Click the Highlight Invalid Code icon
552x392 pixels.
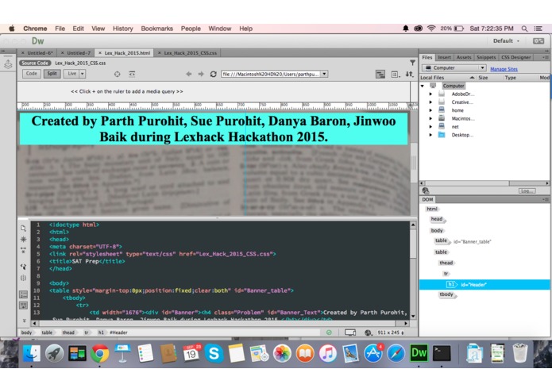coord(23,306)
